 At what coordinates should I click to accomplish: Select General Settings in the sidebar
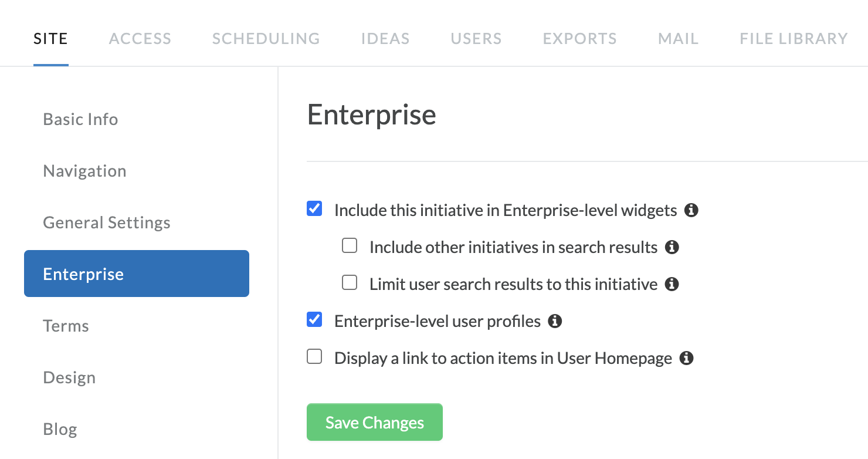coord(107,222)
